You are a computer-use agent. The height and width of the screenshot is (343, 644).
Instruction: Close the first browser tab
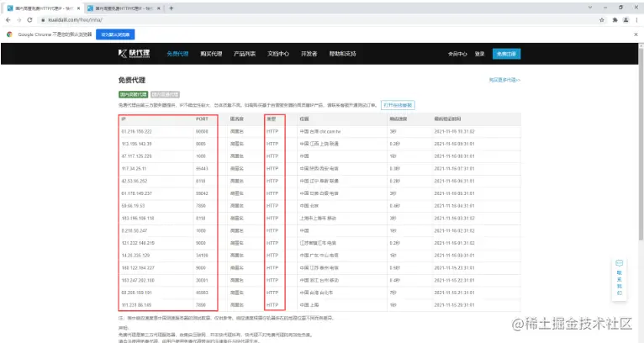(78, 8)
